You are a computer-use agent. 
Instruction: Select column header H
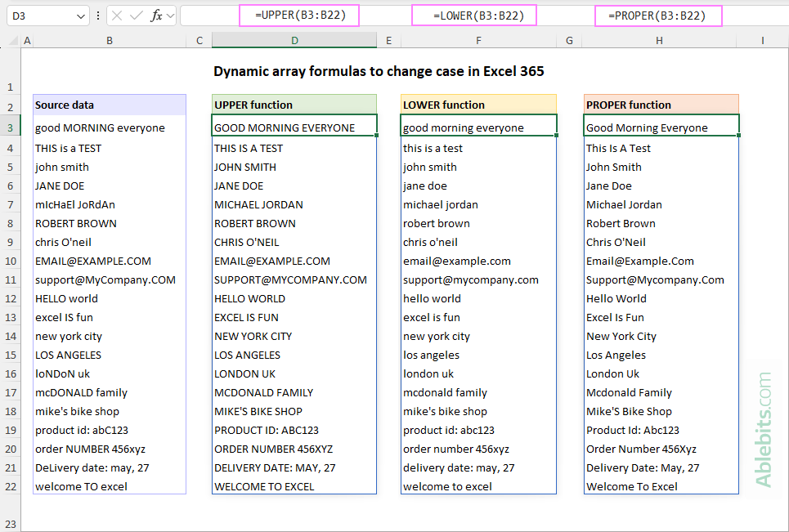(x=659, y=39)
